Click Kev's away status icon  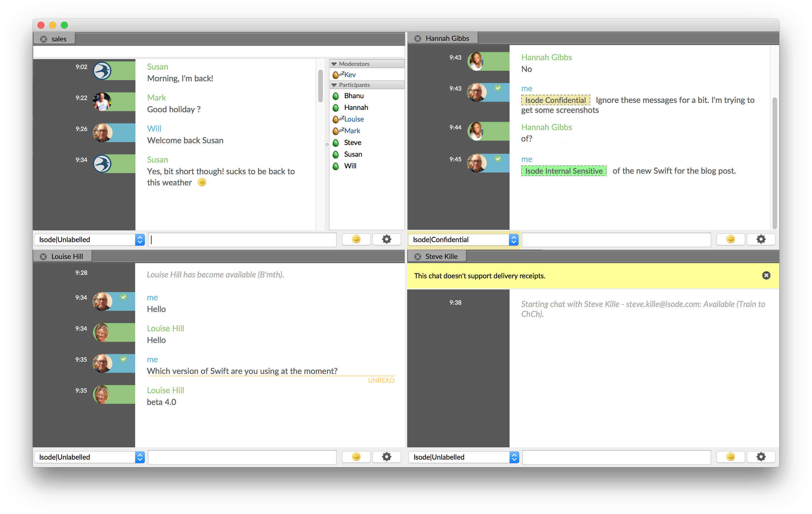pyautogui.click(x=338, y=75)
